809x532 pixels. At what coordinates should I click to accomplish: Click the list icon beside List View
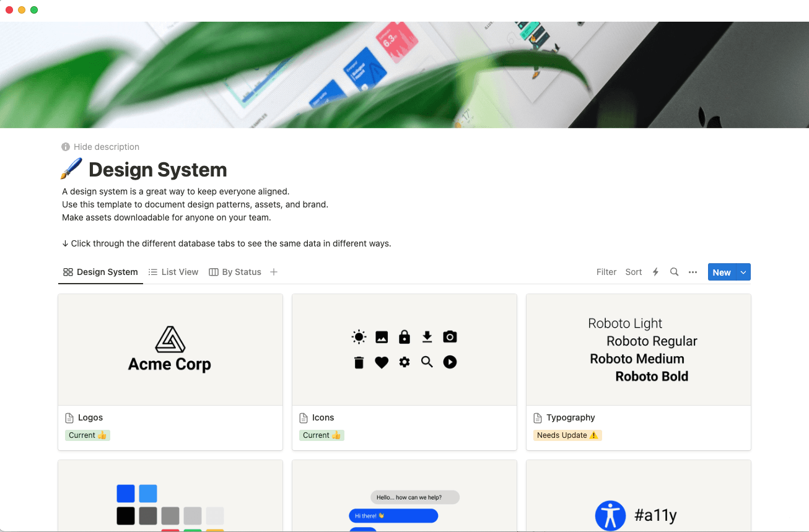click(x=152, y=272)
